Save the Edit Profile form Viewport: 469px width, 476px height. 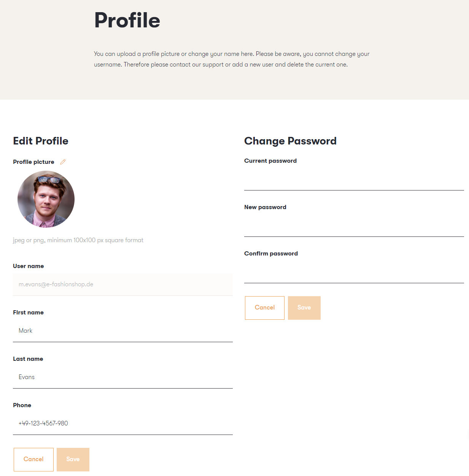coord(73,460)
